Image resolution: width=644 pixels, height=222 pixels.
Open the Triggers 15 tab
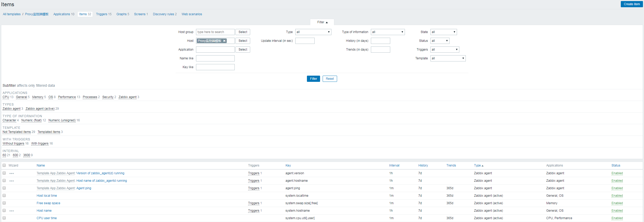104,14
